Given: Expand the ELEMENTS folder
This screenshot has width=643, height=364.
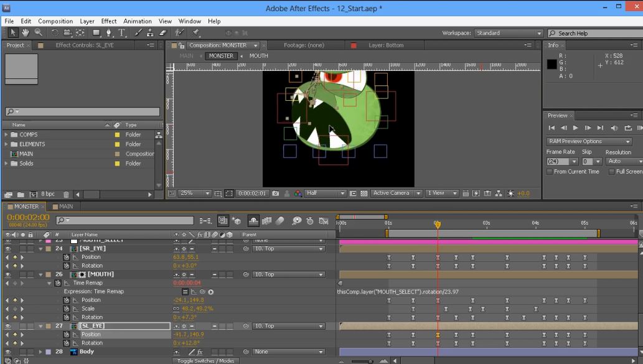Looking at the screenshot, I should coord(6,144).
